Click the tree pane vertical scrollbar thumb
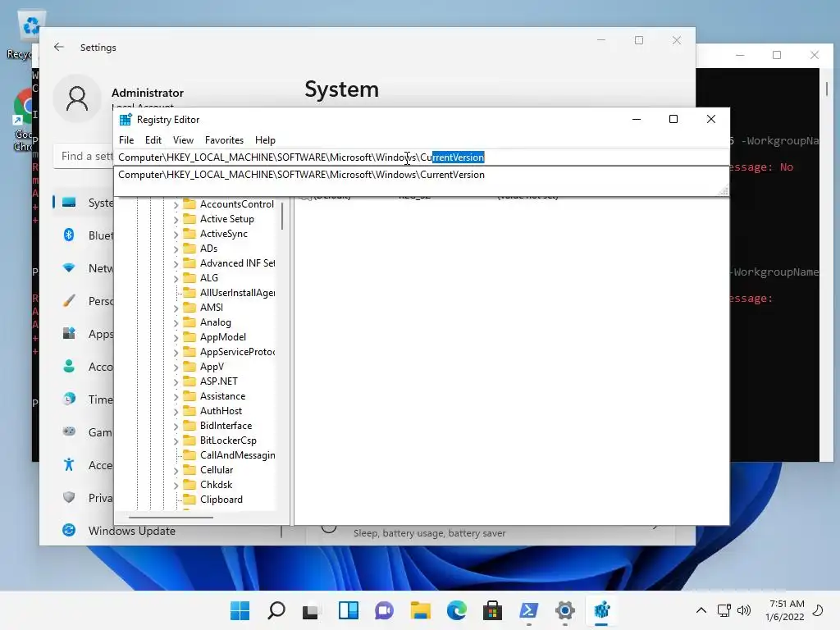Viewport: 840px width, 630px height. (282, 216)
